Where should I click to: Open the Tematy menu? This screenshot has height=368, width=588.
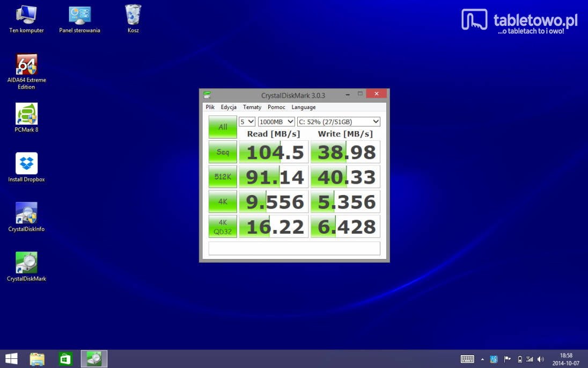(x=252, y=107)
